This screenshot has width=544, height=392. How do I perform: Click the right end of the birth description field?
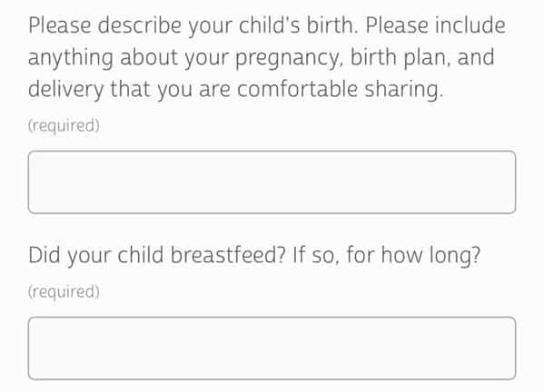(x=509, y=182)
